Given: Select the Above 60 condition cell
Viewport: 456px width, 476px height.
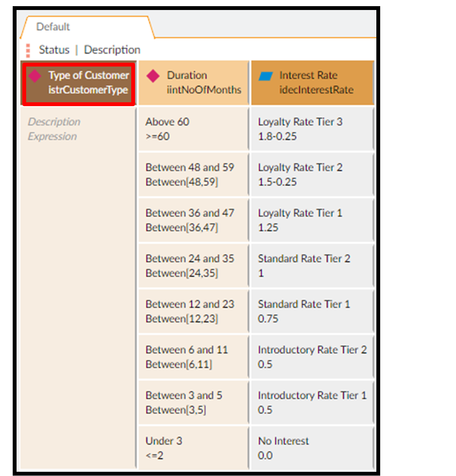Looking at the screenshot, I should (194, 129).
